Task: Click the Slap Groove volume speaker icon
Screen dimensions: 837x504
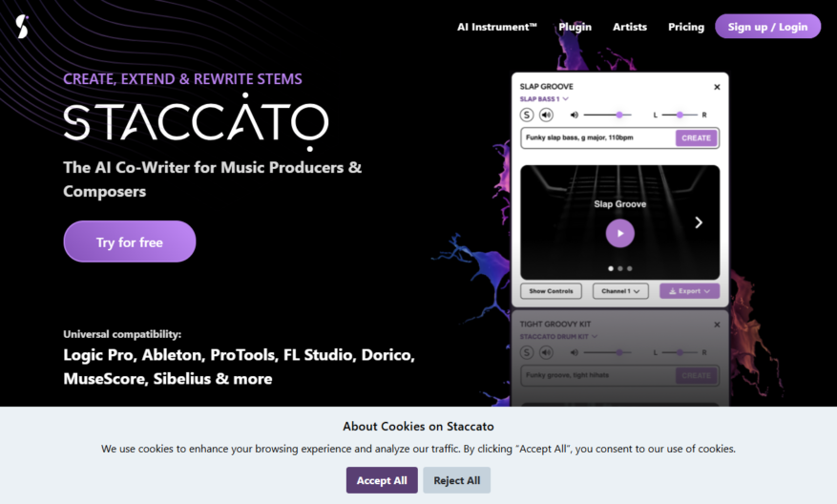Action: point(575,115)
